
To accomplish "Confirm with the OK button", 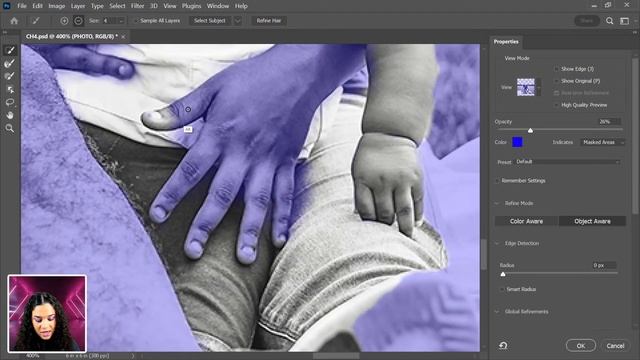I will coord(581,346).
